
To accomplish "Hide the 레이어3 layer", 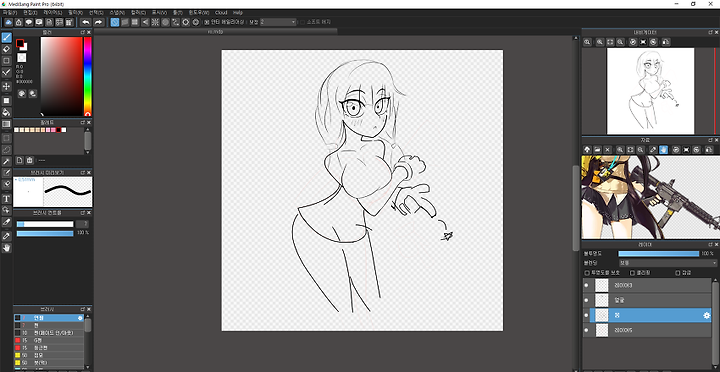I will pyautogui.click(x=586, y=285).
